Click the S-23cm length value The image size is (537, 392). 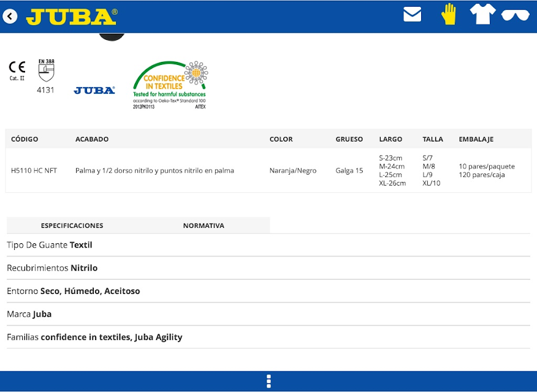click(390, 158)
